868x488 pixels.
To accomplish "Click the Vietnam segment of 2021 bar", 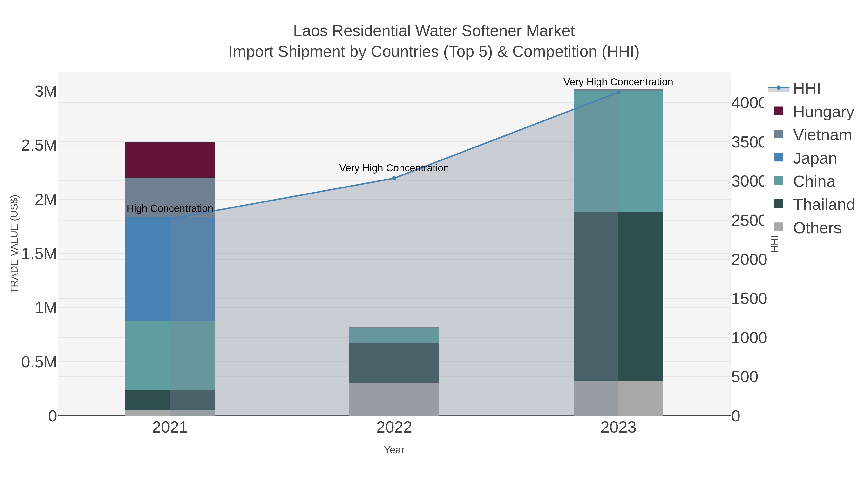I will (x=170, y=197).
